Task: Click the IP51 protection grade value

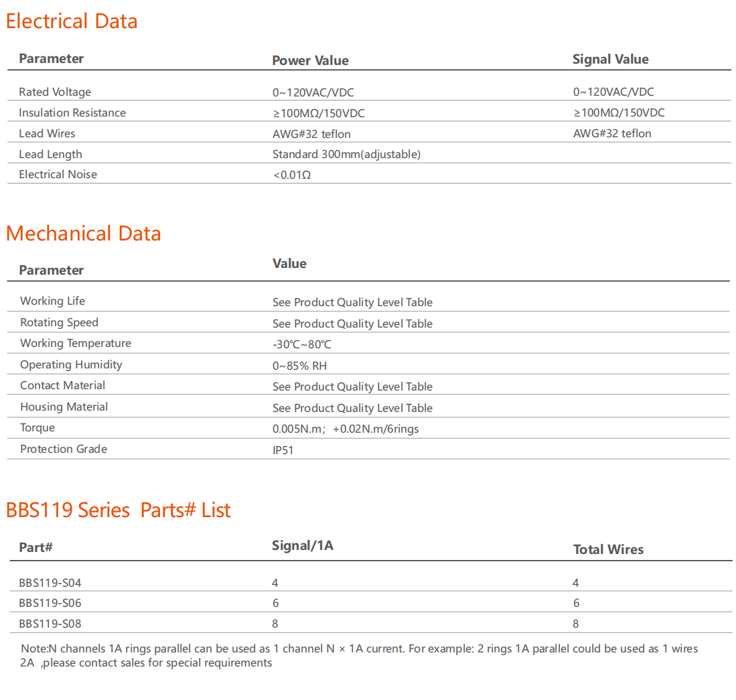Action: (x=283, y=450)
